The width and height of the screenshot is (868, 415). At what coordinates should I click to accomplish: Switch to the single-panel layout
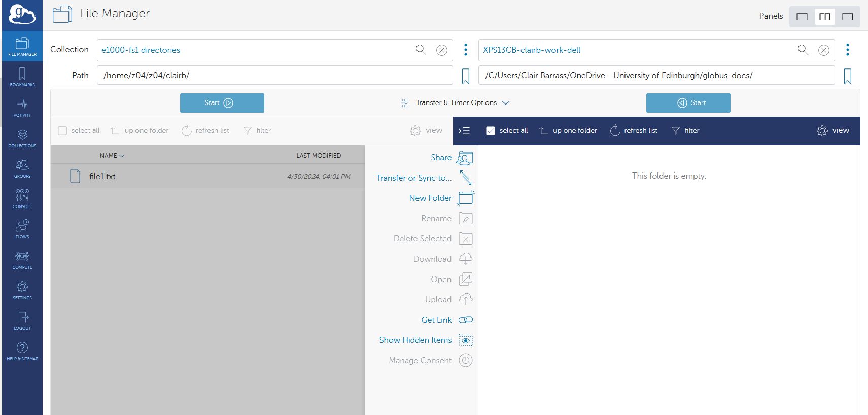click(x=802, y=17)
